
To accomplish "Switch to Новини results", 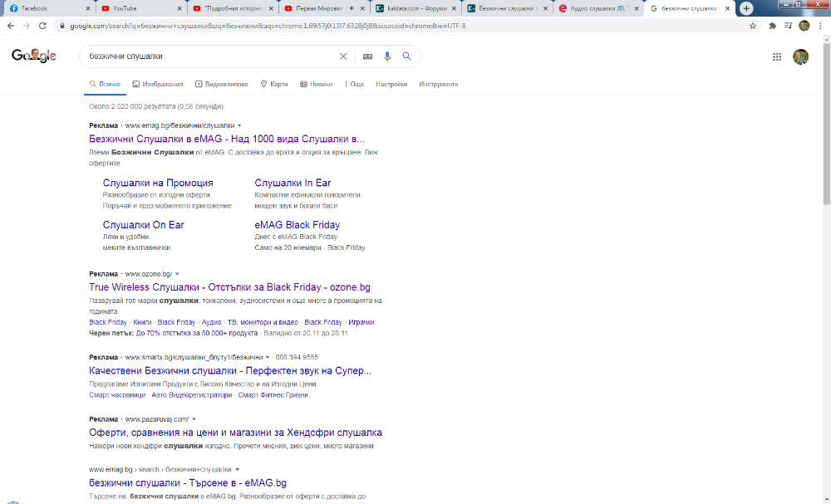I will point(317,84).
